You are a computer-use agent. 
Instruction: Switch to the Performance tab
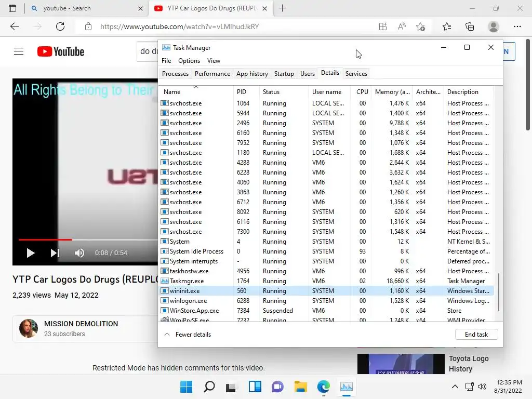coord(212,74)
